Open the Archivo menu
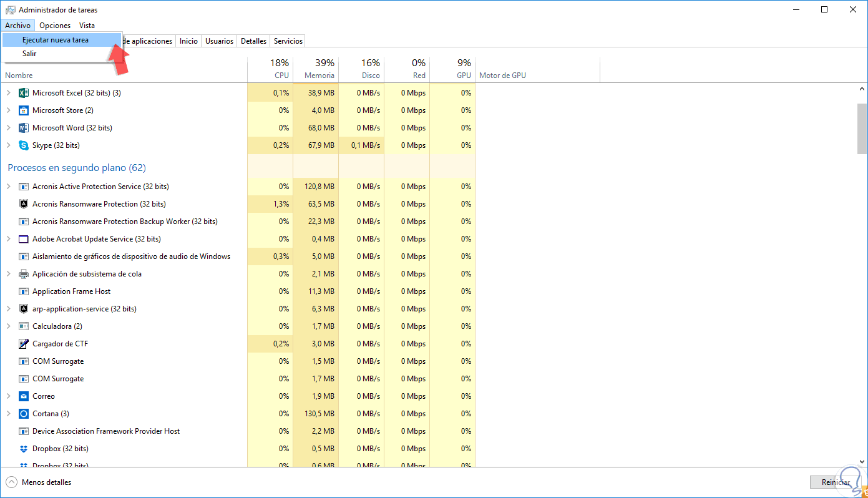 [17, 26]
